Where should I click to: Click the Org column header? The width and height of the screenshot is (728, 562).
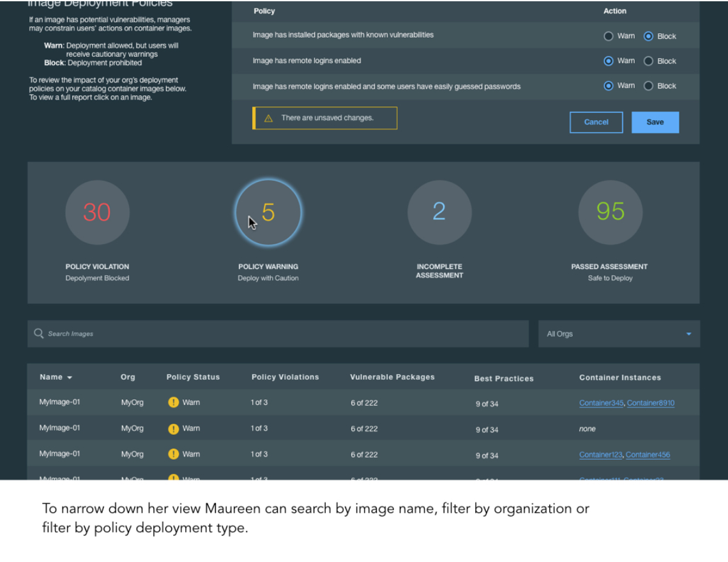(x=128, y=377)
